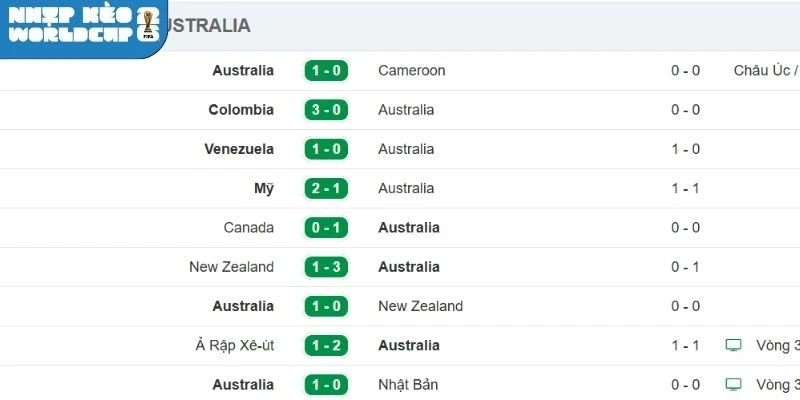The width and height of the screenshot is (800, 400).
Task: Click the Australia 1 - 0 Nhật Bản score badge
Action: [326, 384]
